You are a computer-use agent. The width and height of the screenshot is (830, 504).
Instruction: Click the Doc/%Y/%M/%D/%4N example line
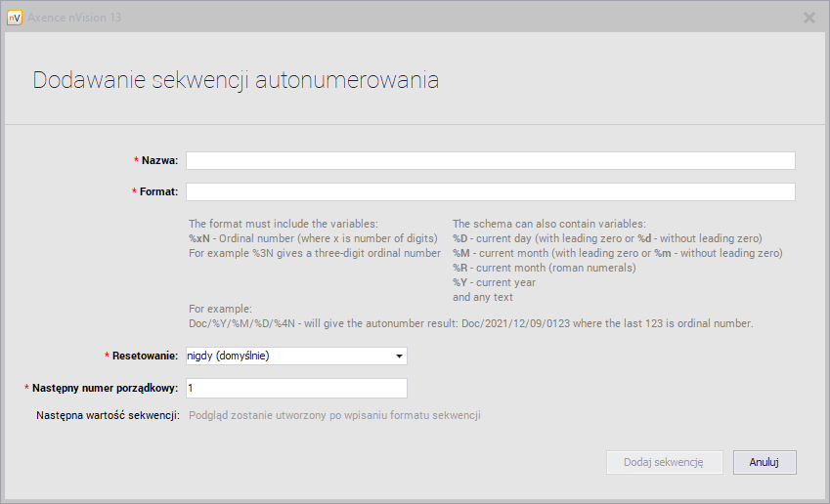point(470,323)
